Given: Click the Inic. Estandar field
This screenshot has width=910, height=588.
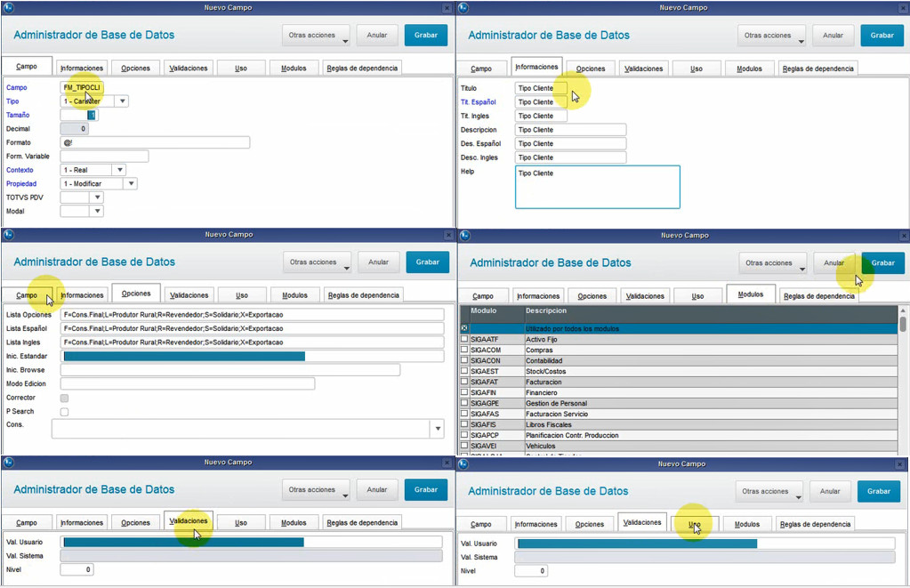Looking at the screenshot, I should (253, 357).
